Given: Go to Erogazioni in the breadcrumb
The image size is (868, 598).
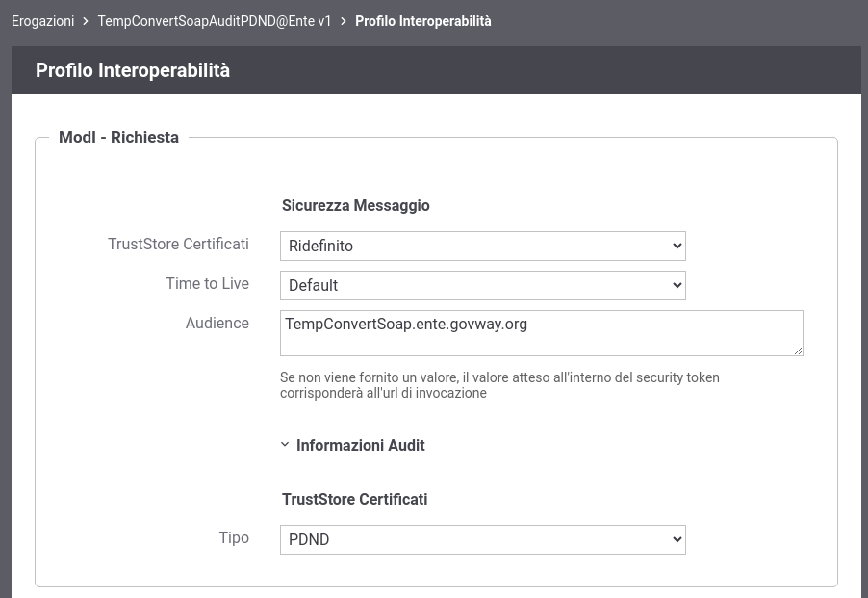Looking at the screenshot, I should [42, 21].
